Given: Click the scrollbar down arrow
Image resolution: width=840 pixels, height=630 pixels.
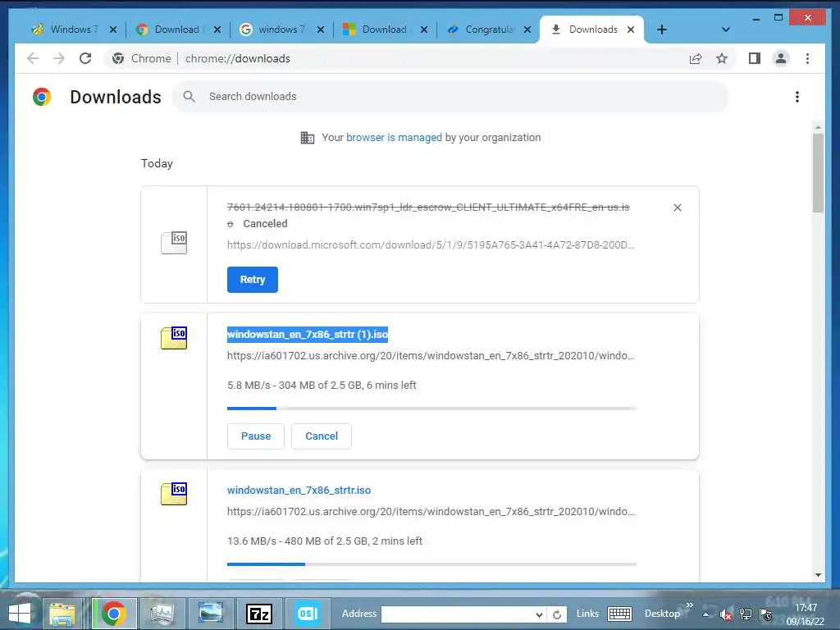Looking at the screenshot, I should (x=818, y=575).
